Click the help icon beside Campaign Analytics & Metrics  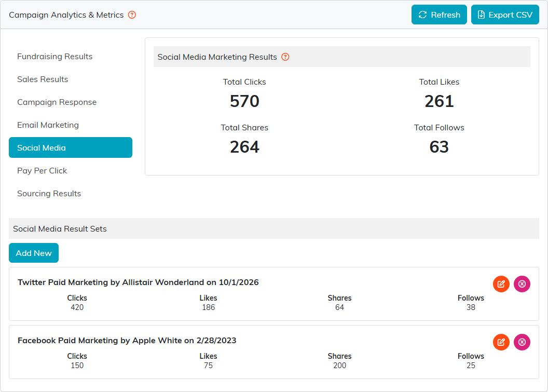132,15
